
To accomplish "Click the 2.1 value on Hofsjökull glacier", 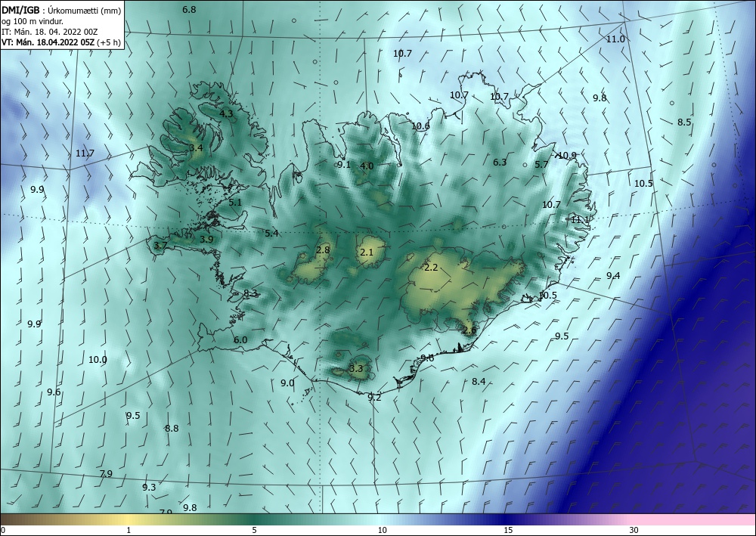I will click(367, 252).
